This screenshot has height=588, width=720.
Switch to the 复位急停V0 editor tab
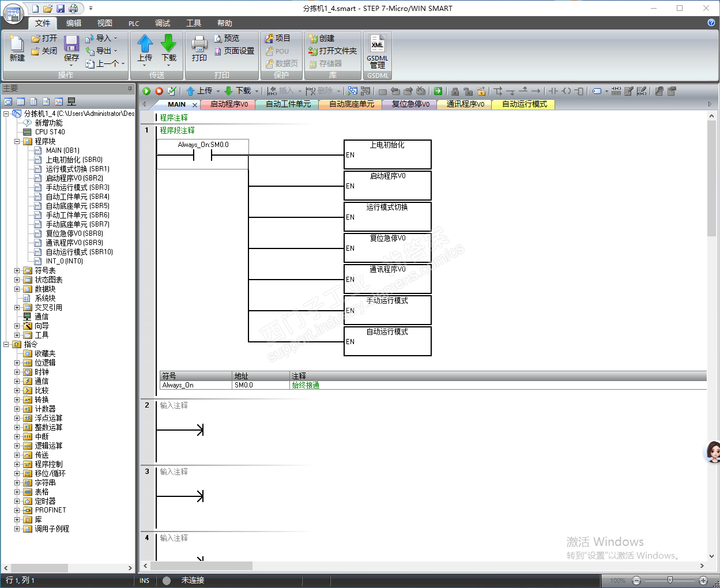pyautogui.click(x=410, y=104)
